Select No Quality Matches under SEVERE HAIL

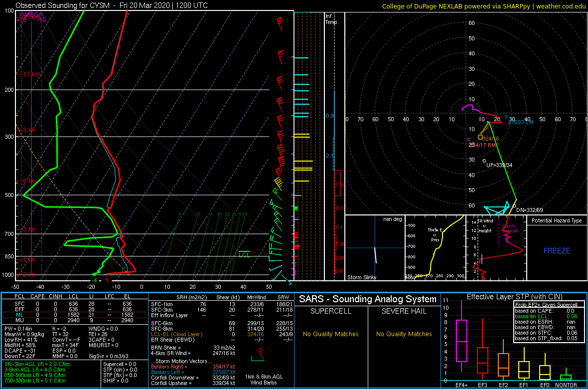pos(404,334)
